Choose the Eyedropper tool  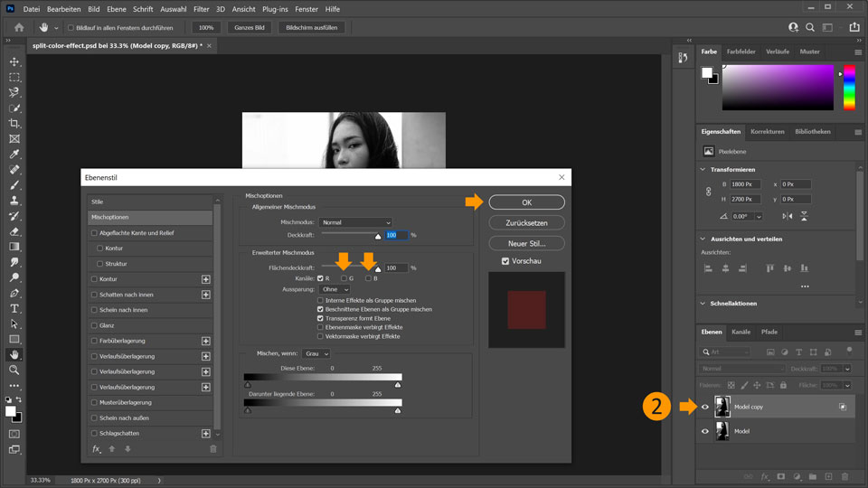[x=14, y=155]
